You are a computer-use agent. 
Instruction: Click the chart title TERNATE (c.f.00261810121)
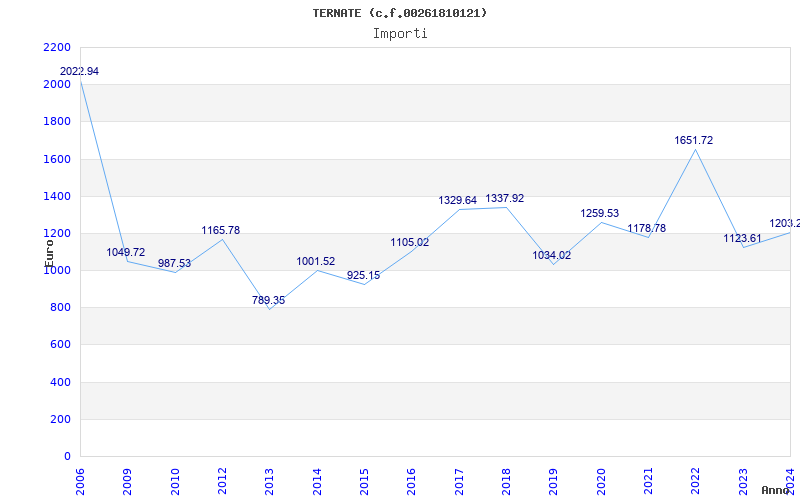pyautogui.click(x=399, y=13)
